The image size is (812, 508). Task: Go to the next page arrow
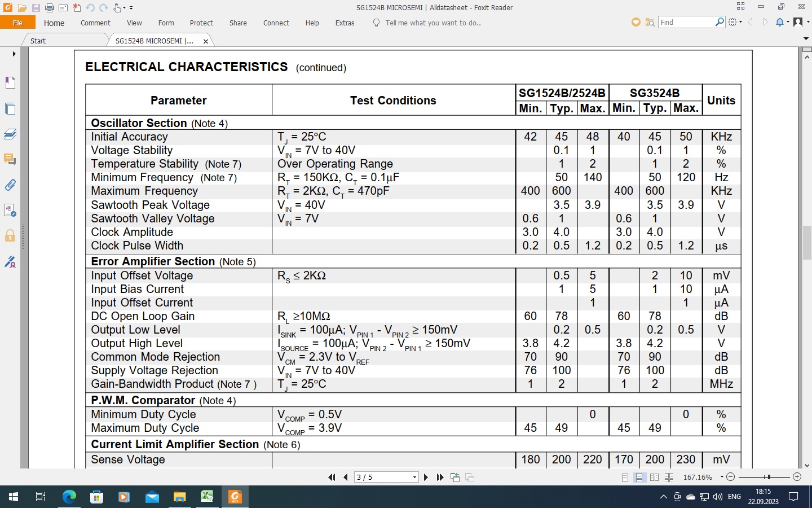[x=426, y=478]
